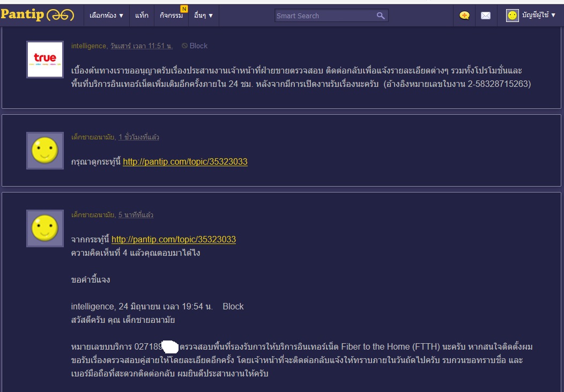The image size is (564, 392).
Task: Expand the อื่นๆ dropdown menu
Action: pos(204,16)
